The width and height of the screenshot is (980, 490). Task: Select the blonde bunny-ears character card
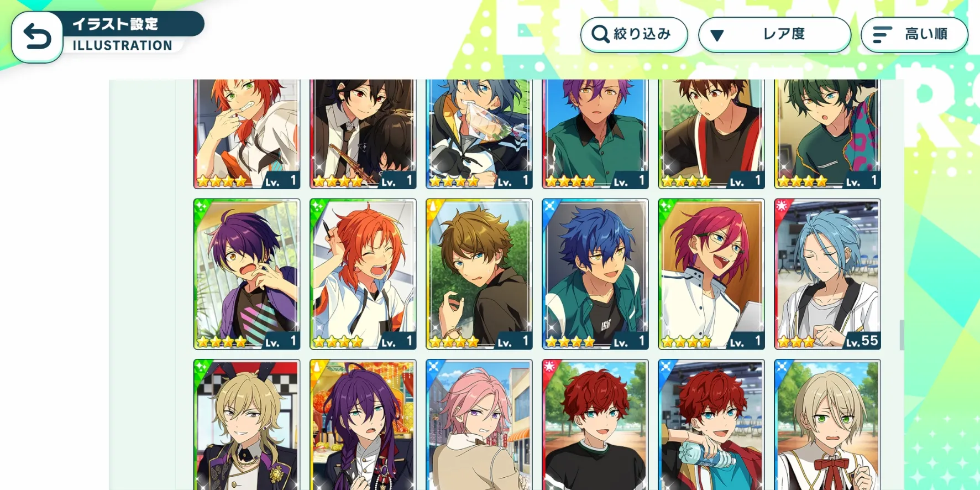pos(247,425)
